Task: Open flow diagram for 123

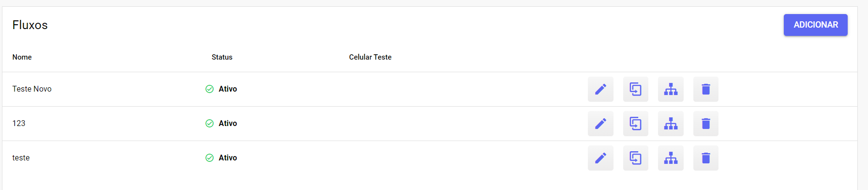Action: pyautogui.click(x=671, y=124)
